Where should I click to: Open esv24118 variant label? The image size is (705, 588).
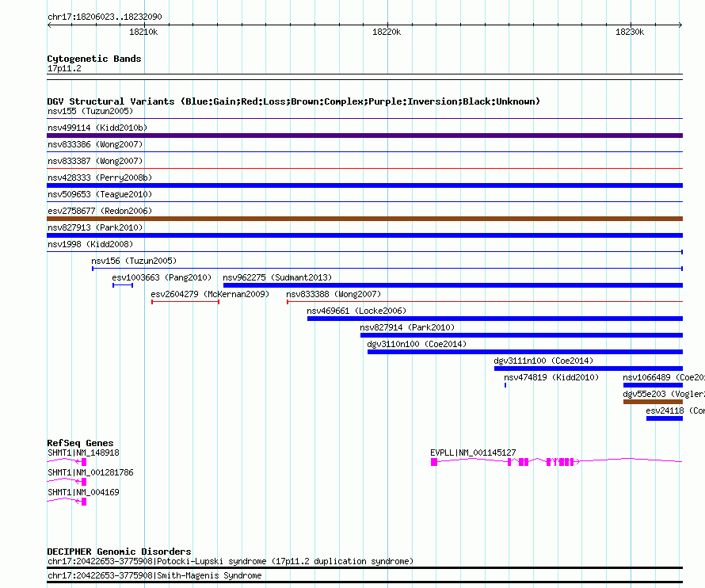[676, 410]
